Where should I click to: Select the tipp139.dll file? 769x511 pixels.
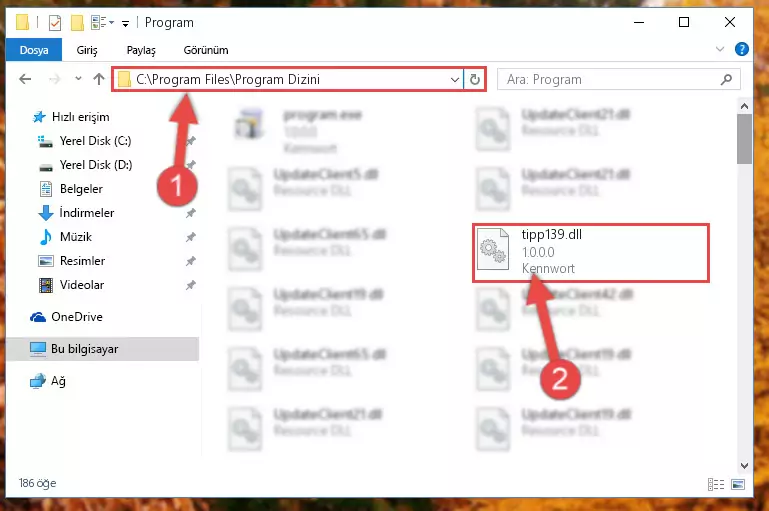pyautogui.click(x=590, y=252)
